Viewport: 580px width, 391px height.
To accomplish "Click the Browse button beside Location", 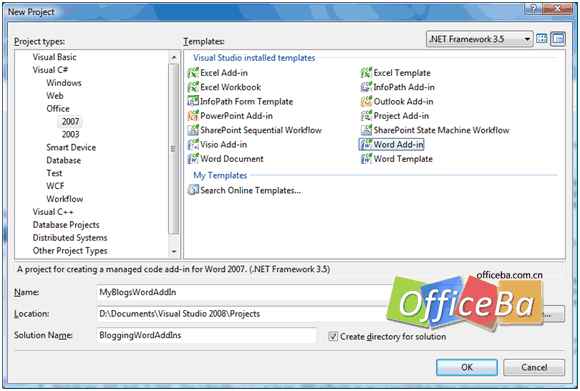I will point(554,314).
